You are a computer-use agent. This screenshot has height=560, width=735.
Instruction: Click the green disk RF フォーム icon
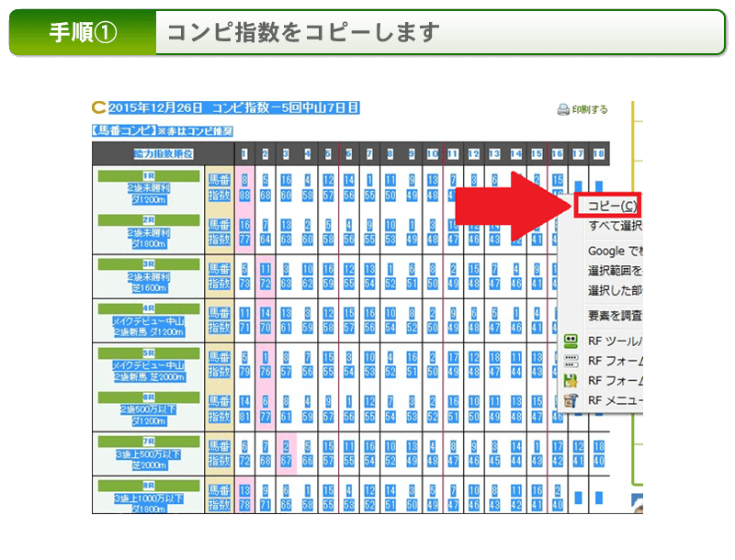click(x=571, y=380)
